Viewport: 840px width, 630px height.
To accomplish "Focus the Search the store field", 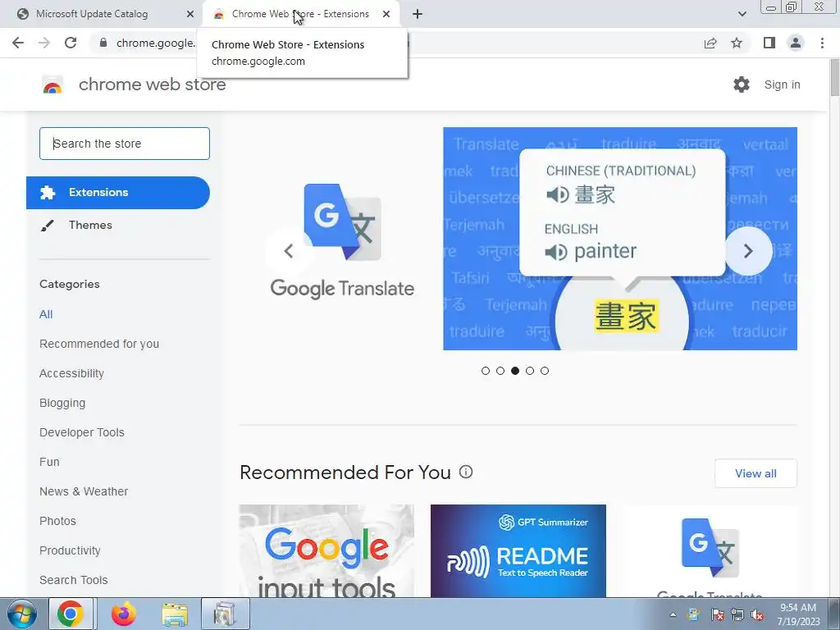I will pos(125,144).
